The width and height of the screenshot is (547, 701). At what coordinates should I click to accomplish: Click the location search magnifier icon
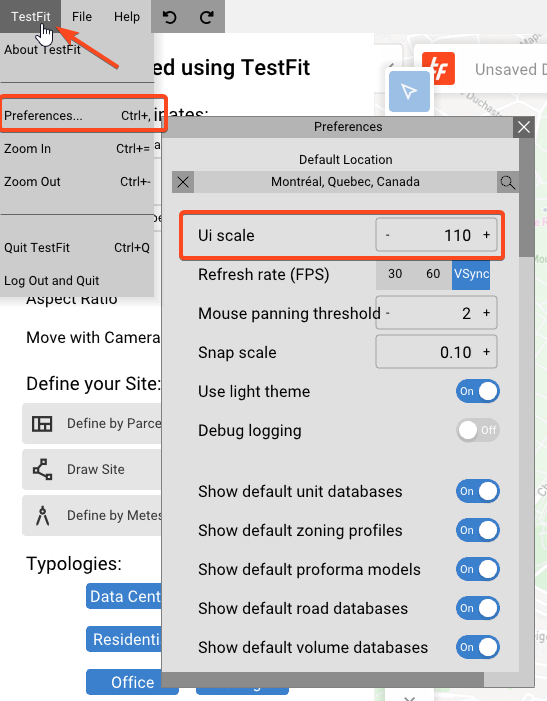coord(508,182)
